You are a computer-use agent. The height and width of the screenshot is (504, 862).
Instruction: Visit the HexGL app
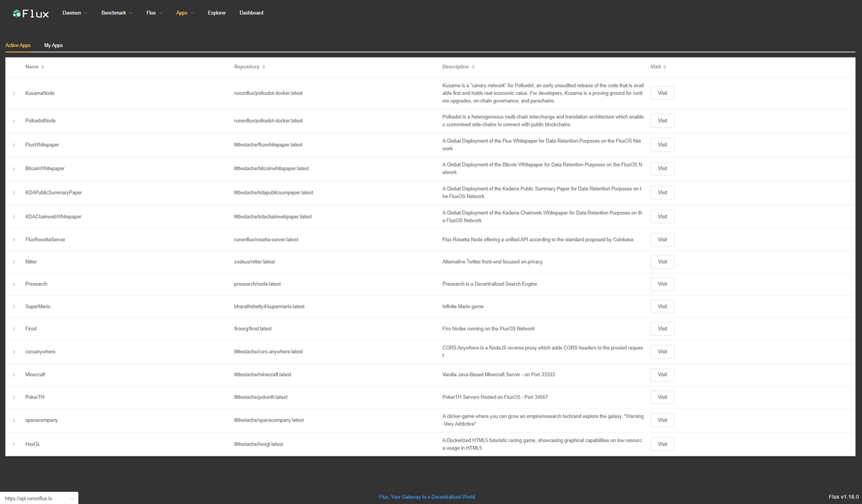[662, 444]
